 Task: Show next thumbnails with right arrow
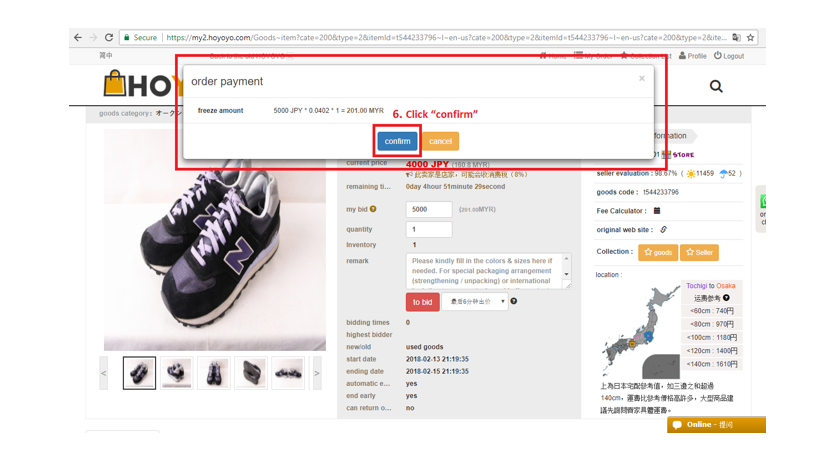point(317,373)
